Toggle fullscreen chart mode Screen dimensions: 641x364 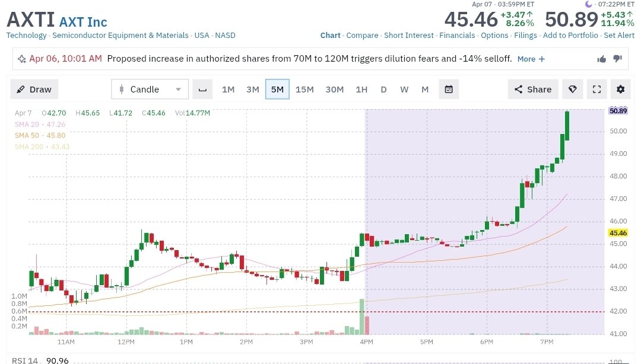(x=597, y=90)
